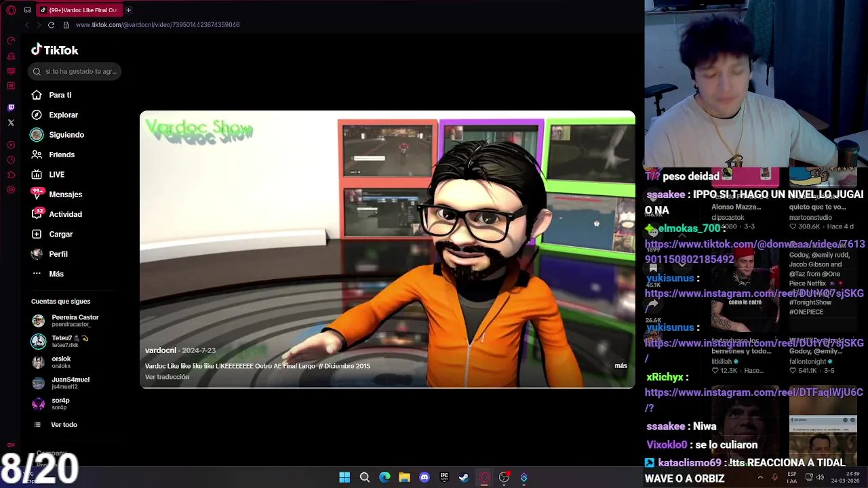The image size is (868, 488).
Task: Show site security lock info
Action: [x=66, y=25]
